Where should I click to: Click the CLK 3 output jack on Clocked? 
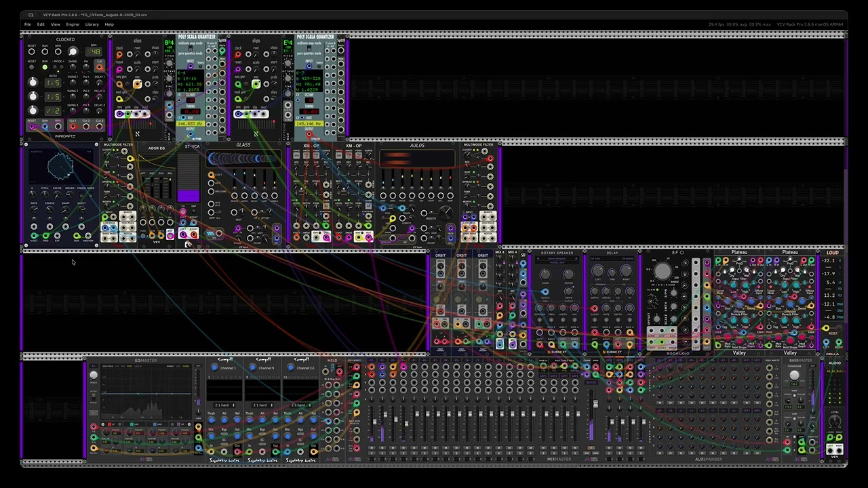click(100, 126)
